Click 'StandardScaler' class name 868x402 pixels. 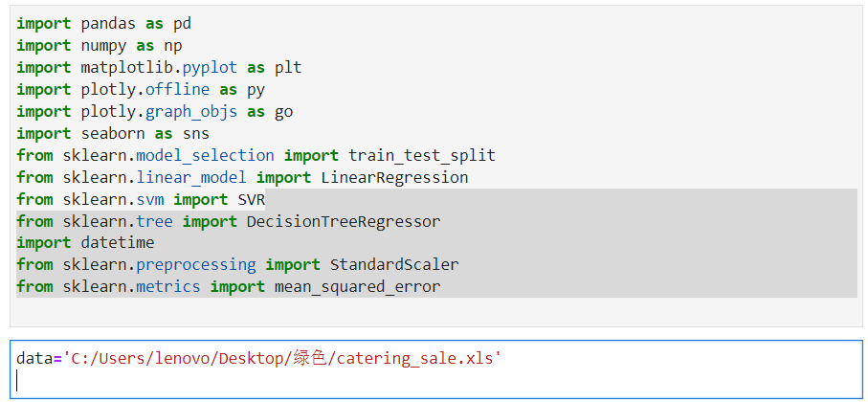pyautogui.click(x=394, y=265)
